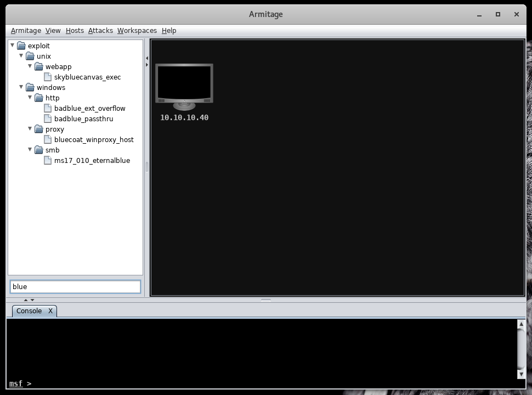This screenshot has width=532, height=395.
Task: Click the skybluecanvas_exec file icon
Action: coord(48,77)
